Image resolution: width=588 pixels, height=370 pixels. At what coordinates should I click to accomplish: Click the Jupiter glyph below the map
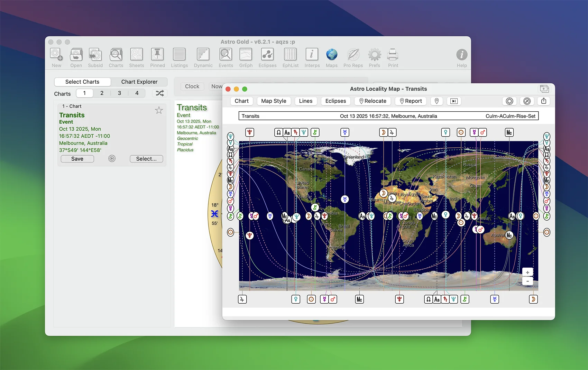(242, 299)
